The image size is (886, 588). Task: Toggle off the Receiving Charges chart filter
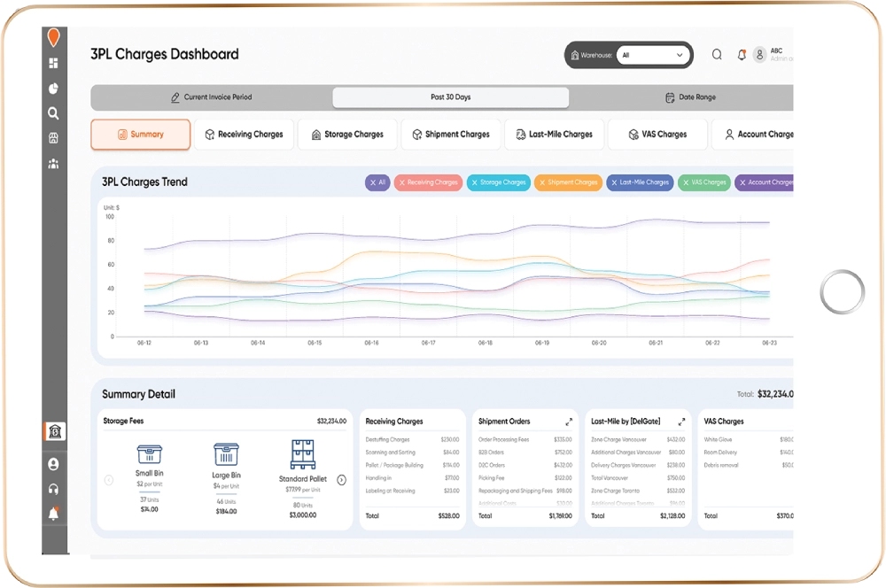click(428, 182)
